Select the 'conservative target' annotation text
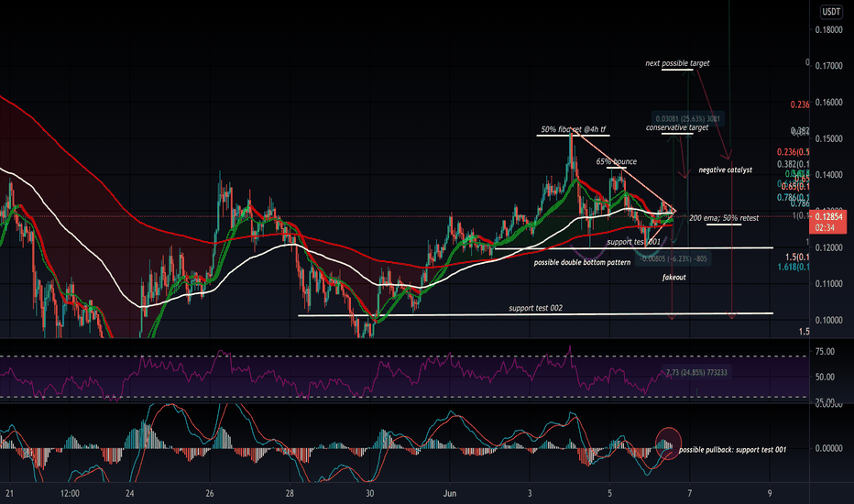Screen dimensions: 854x504 (x=677, y=127)
